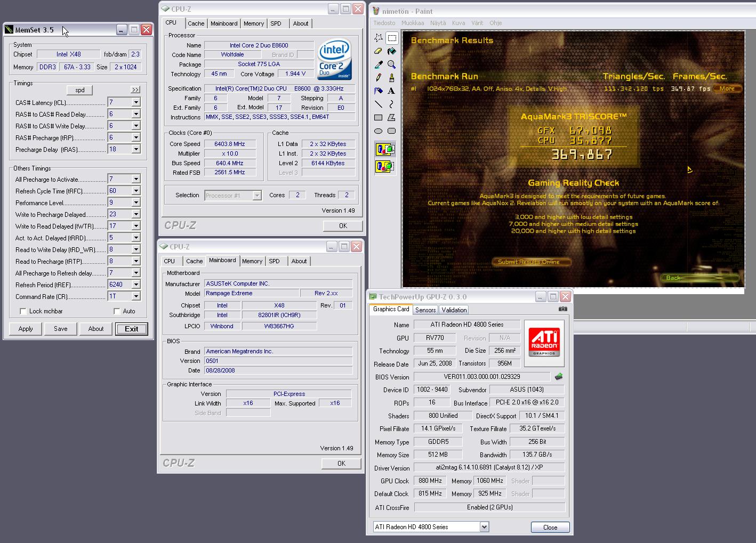Viewport: 756px width, 543px height.
Task: Click OK in the bottom CPU-Z window
Action: click(341, 464)
